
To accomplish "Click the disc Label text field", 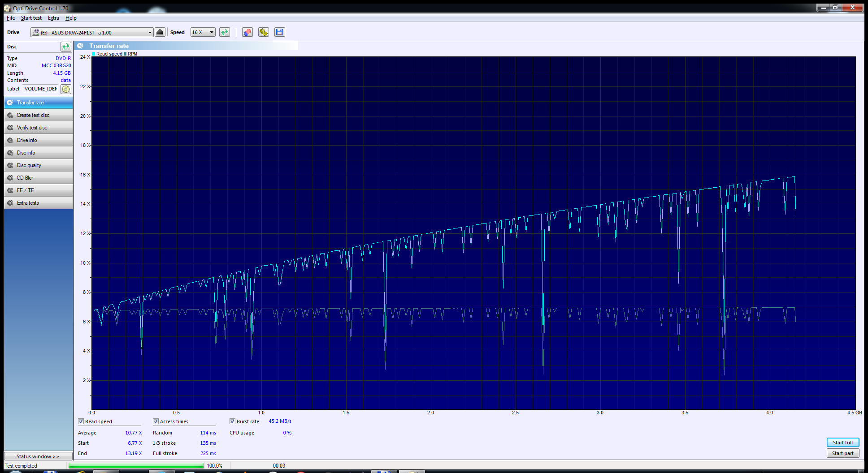I will [x=40, y=89].
